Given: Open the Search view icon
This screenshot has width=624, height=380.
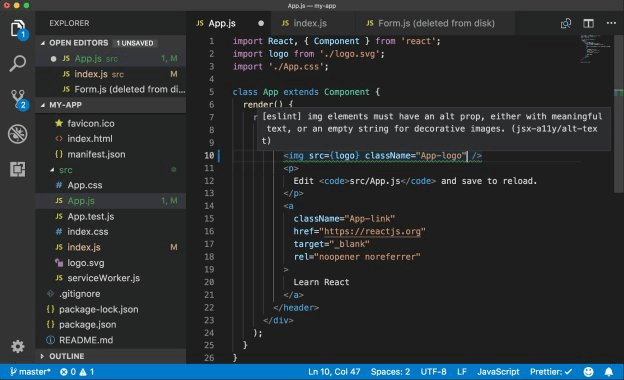Looking at the screenshot, I should coord(18,64).
